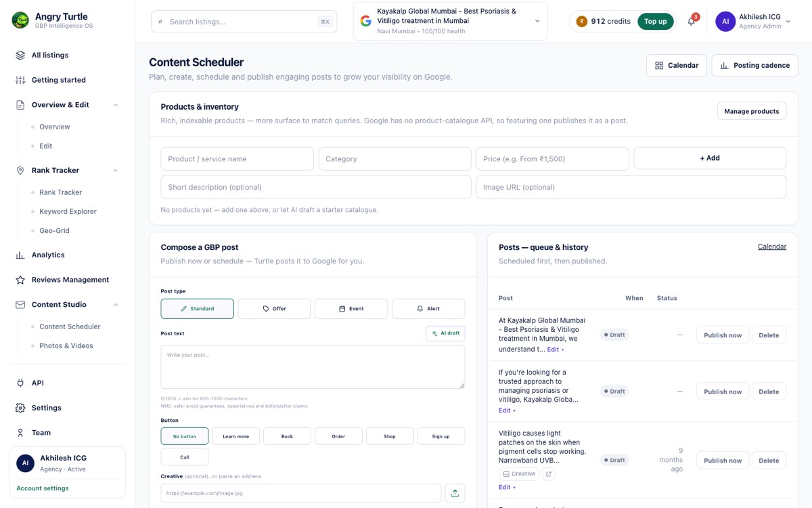Screen dimensions: 812x508
Task: Click the AI avatar in sidebar account card
Action: (x=26, y=463)
